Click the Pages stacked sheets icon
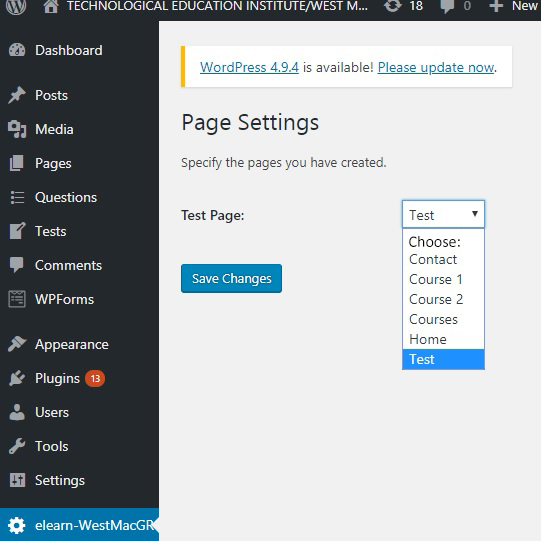The height and width of the screenshot is (541, 541). [17, 163]
